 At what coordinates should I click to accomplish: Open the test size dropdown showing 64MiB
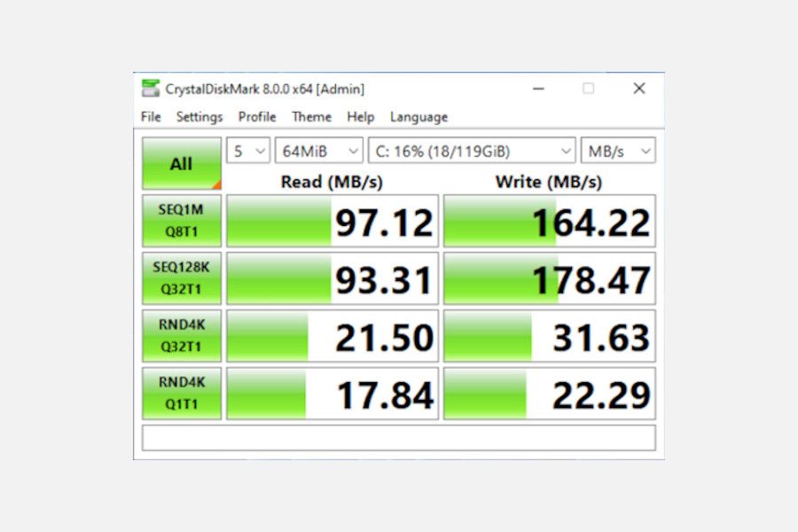(319, 151)
